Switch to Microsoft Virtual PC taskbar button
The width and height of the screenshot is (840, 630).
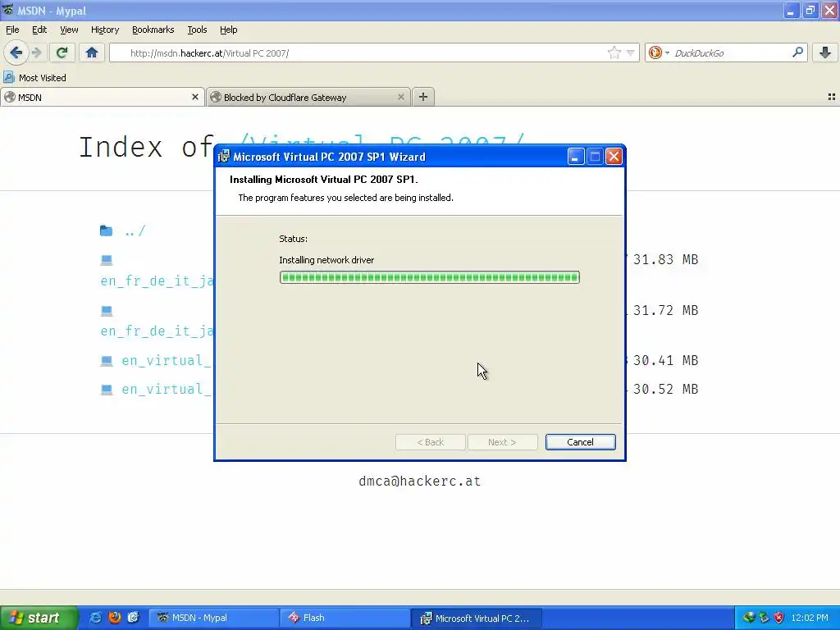tap(477, 618)
